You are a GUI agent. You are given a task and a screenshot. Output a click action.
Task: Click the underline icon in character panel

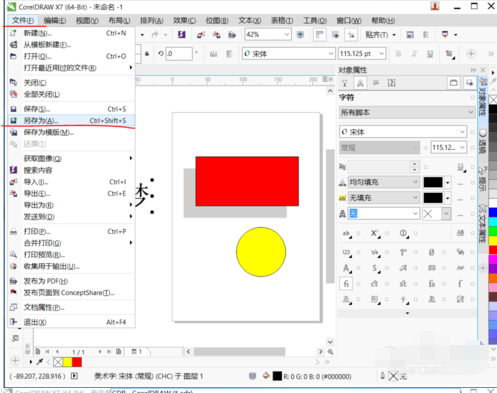point(460,167)
